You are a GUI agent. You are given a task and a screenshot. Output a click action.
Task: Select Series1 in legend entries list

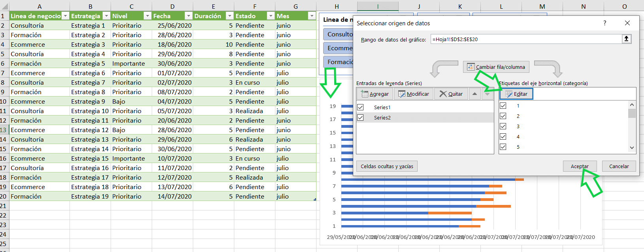pyautogui.click(x=425, y=107)
